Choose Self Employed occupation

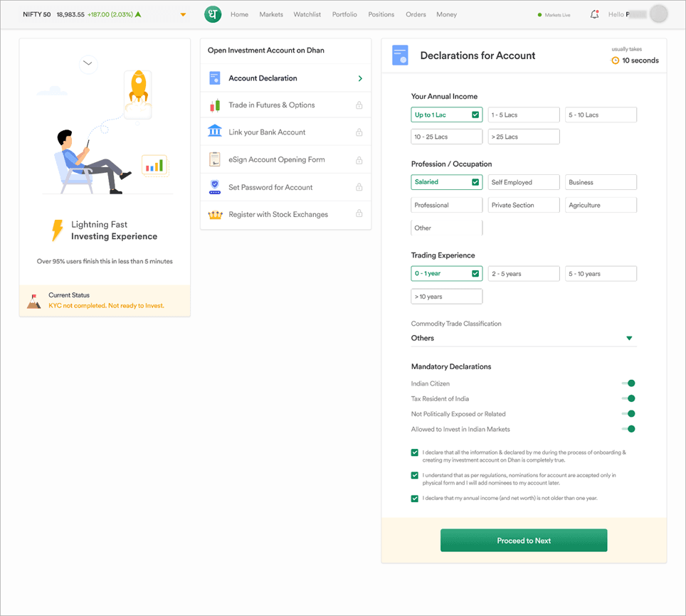pyautogui.click(x=524, y=182)
